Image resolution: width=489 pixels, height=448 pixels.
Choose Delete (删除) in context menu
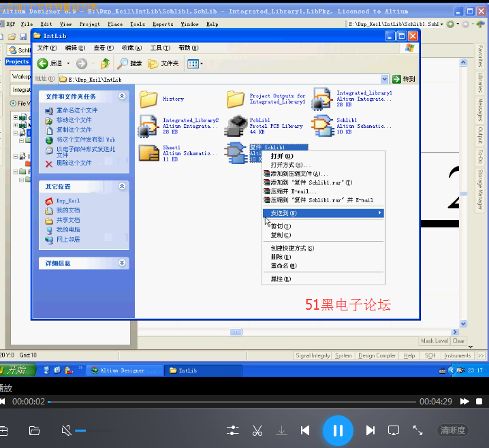(324, 257)
